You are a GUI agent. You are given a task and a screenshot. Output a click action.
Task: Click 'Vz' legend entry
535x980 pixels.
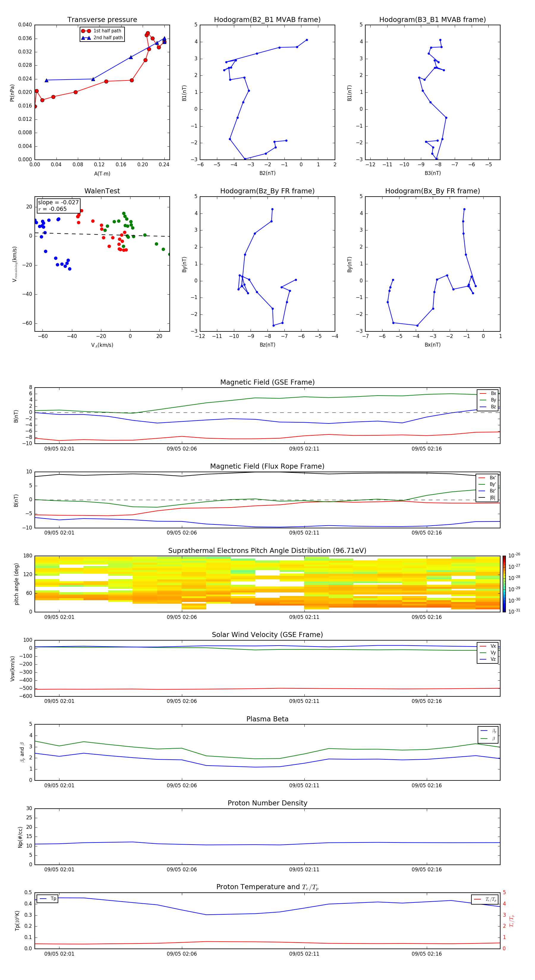coord(488,659)
